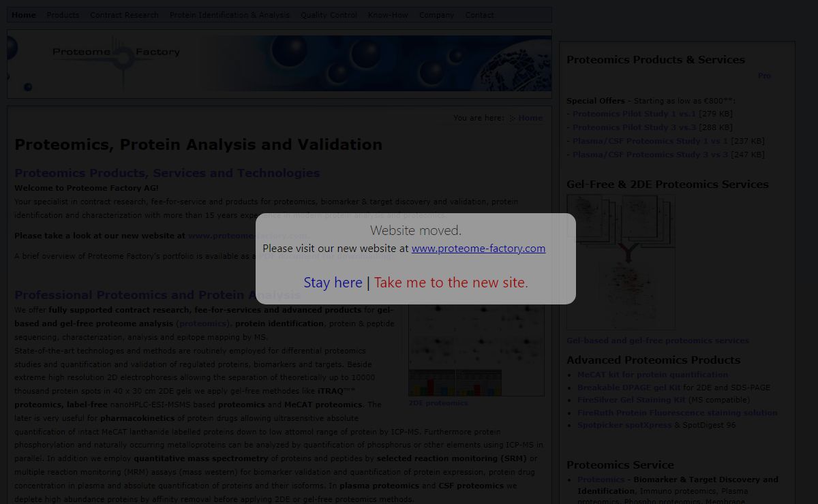Open Proteomics Pilot Study 3 vs.3 link
This screenshot has height=504, width=818.
point(634,127)
